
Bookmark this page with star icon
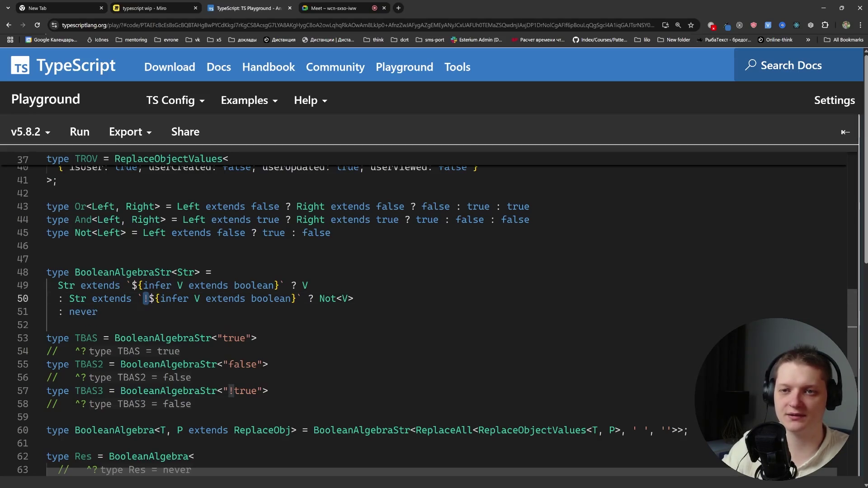[x=691, y=25]
